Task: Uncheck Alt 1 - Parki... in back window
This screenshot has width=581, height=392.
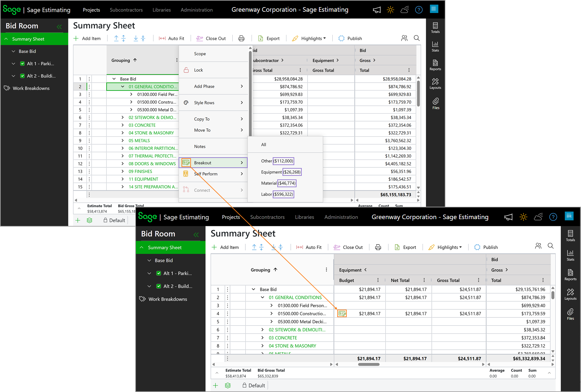Action: point(22,63)
